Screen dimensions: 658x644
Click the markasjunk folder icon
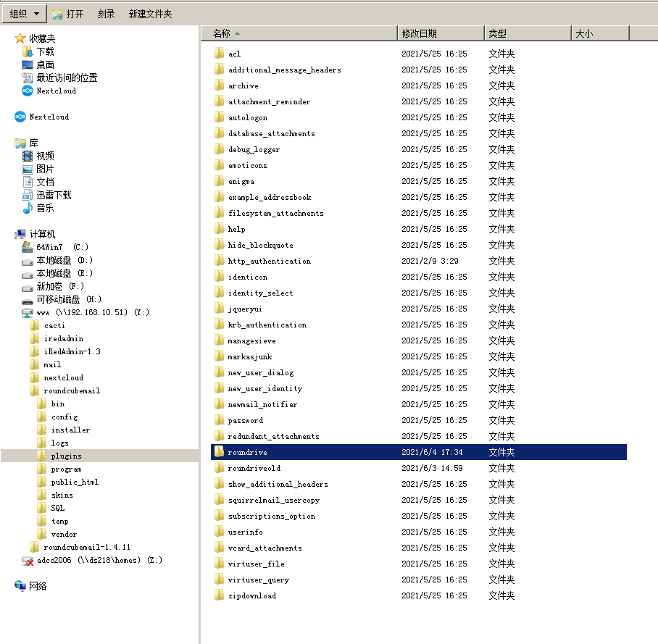coord(219,356)
